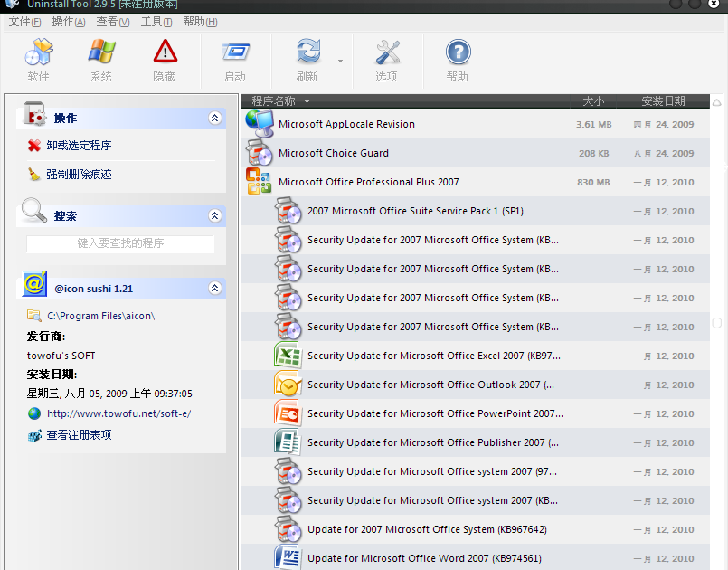Click the list scrollbar up arrow
Image resolution: width=728 pixels, height=570 pixels.
point(717,102)
